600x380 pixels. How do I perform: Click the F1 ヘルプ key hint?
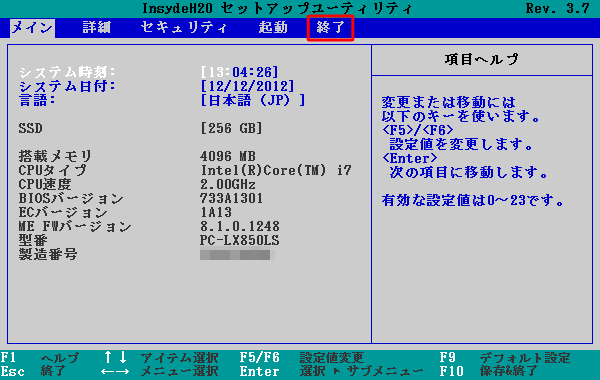click(40, 357)
